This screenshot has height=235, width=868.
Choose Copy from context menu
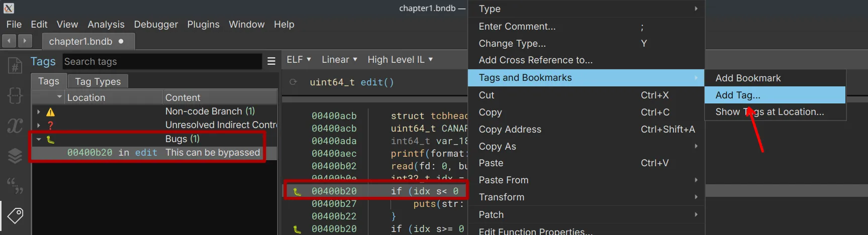click(x=586, y=112)
